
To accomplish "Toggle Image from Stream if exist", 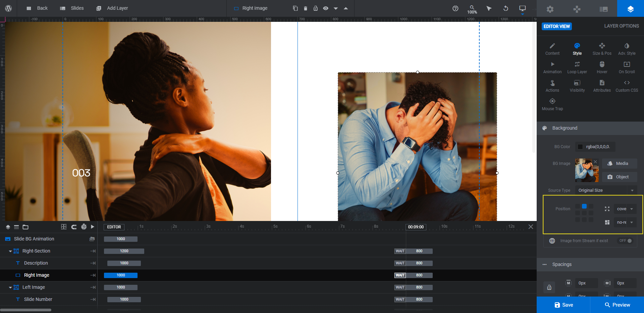I will (x=626, y=241).
